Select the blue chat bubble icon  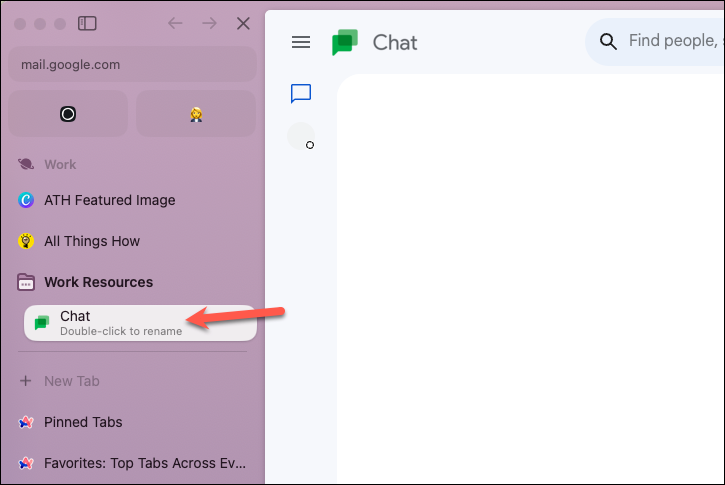(301, 94)
